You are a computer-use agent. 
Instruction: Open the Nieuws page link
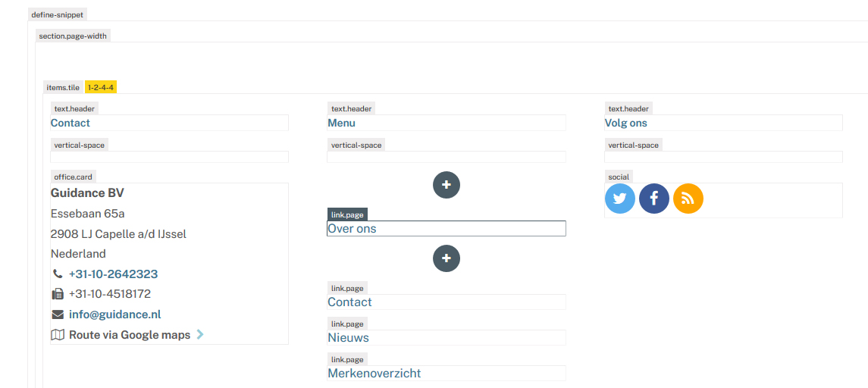click(x=348, y=337)
